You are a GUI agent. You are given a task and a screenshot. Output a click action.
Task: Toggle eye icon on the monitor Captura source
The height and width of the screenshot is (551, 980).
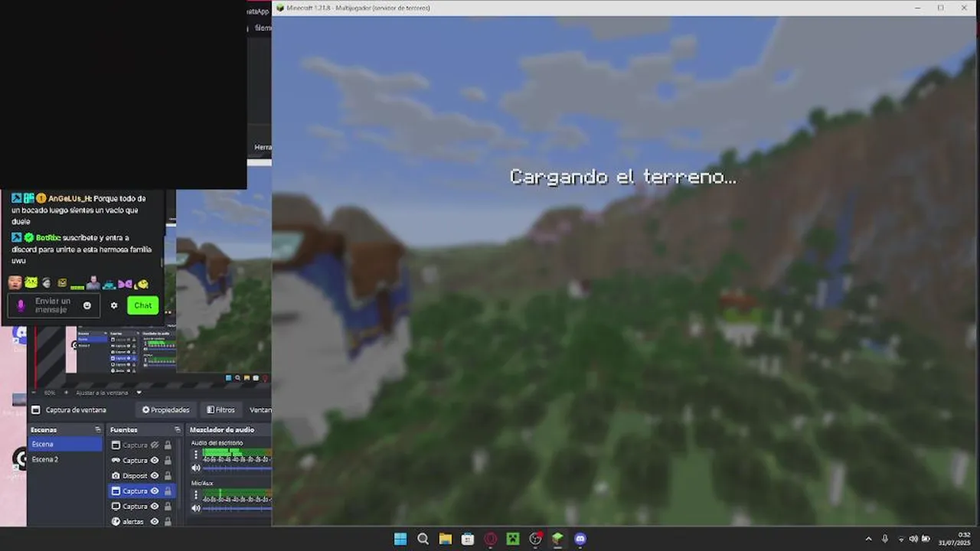point(155,507)
